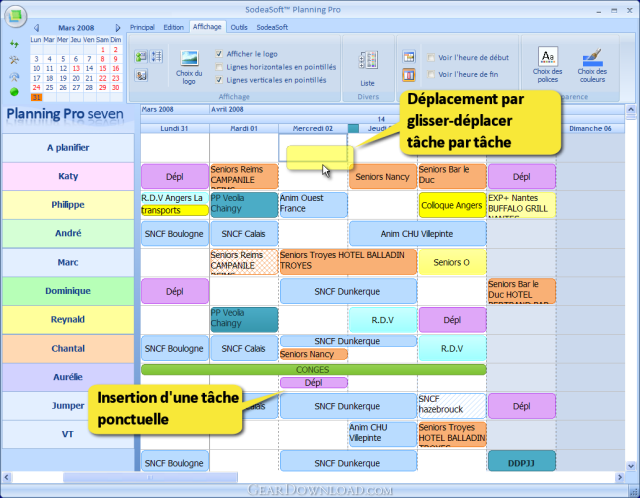The height and width of the screenshot is (498, 640).
Task: Select Seniors Troyes HOTEL BALLADIN in Marc's row
Action: coord(348,262)
